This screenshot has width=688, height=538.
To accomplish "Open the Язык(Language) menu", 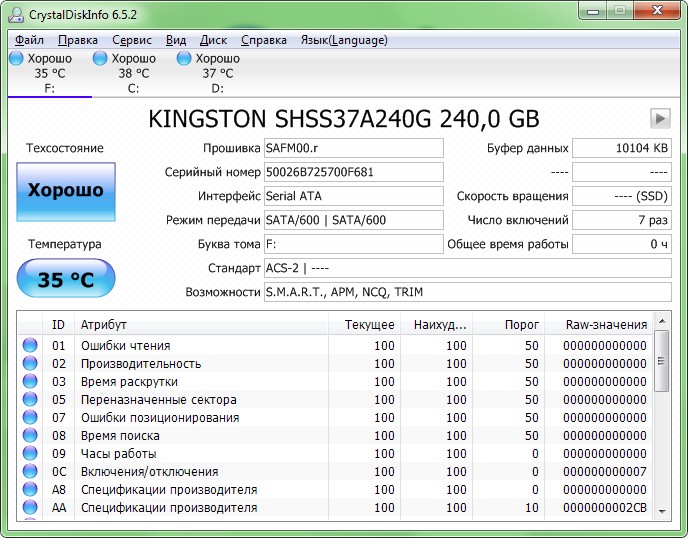I will pos(344,40).
